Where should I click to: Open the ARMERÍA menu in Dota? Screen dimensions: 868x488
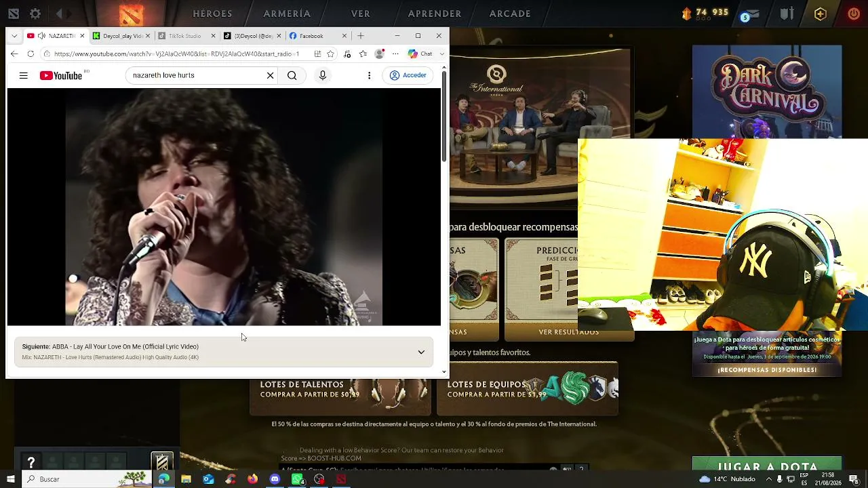pos(287,14)
